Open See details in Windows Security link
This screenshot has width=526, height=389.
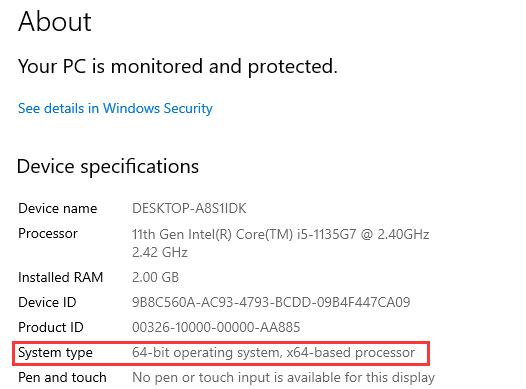[115, 109]
